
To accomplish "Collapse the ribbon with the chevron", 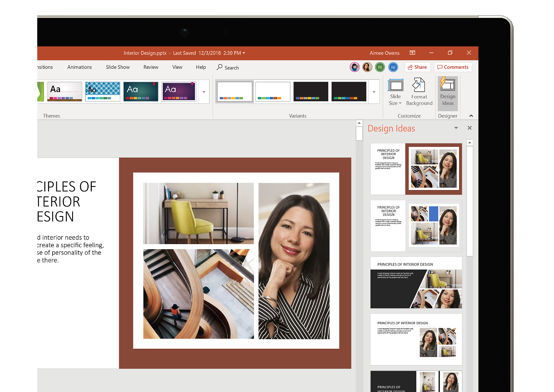I will (x=471, y=116).
